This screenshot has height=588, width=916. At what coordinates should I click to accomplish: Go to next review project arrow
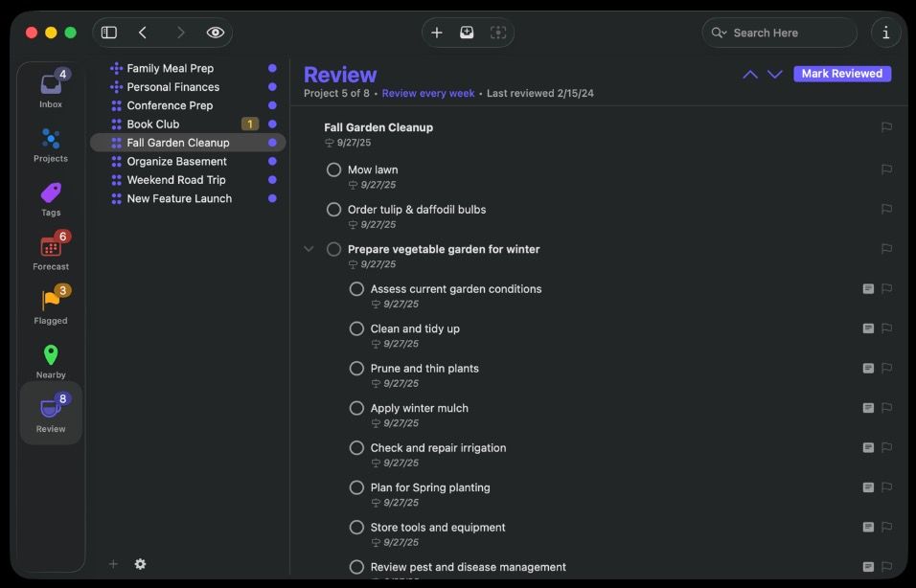tap(774, 74)
